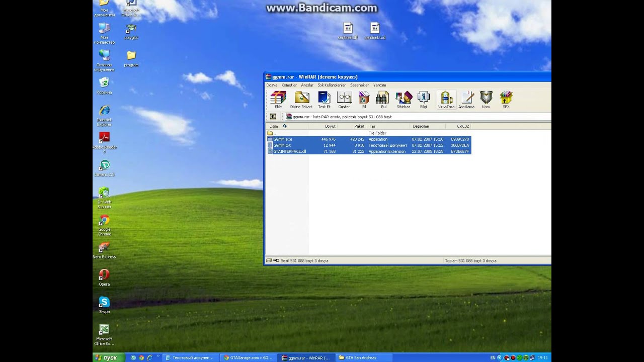Open the Araçlar menu
This screenshot has height=362, width=644.
pyautogui.click(x=307, y=85)
